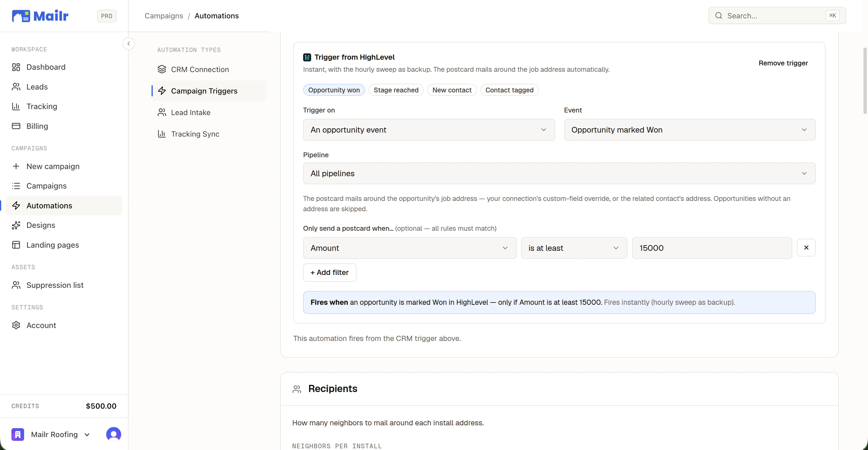Click the Tracking bar chart icon in sidebar

click(16, 106)
